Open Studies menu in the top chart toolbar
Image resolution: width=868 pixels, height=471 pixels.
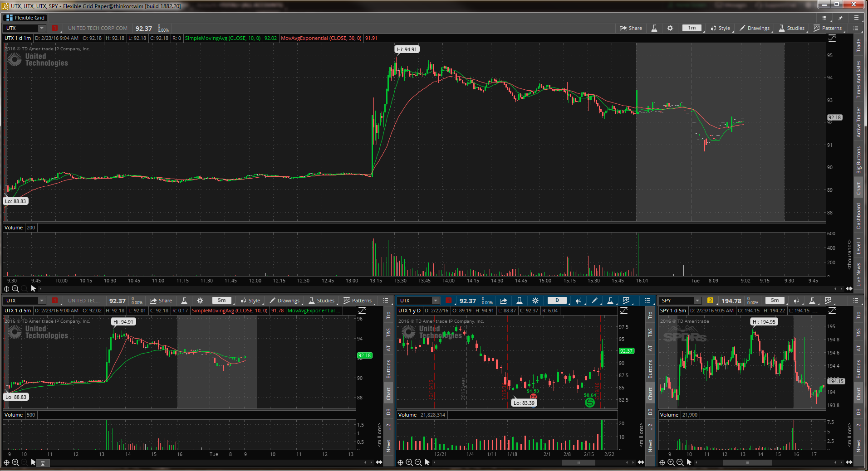pyautogui.click(x=792, y=28)
